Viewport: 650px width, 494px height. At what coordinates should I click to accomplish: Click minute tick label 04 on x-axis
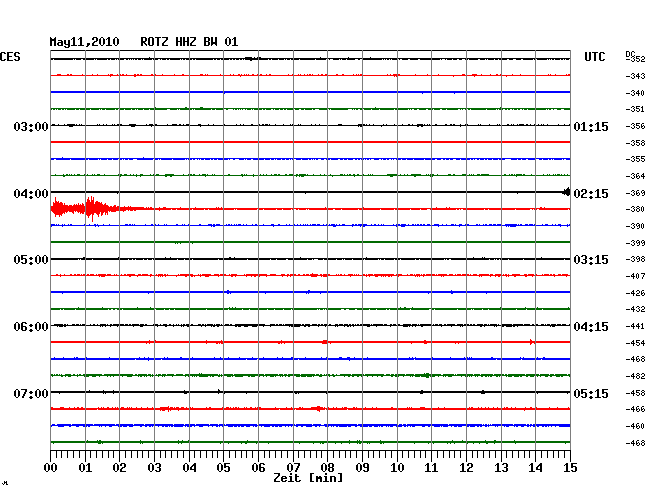tap(189, 468)
